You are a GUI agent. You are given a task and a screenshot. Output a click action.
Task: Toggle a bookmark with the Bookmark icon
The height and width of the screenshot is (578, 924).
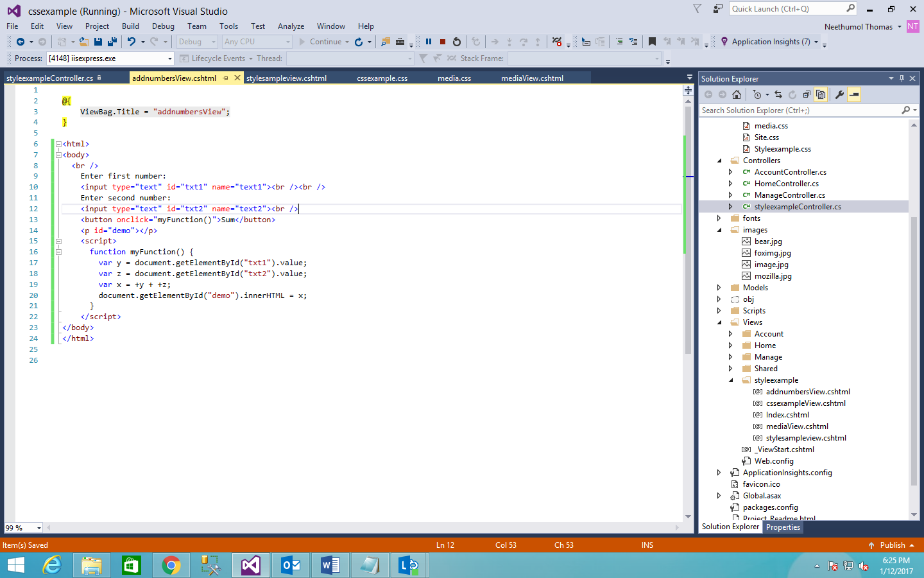tap(652, 42)
